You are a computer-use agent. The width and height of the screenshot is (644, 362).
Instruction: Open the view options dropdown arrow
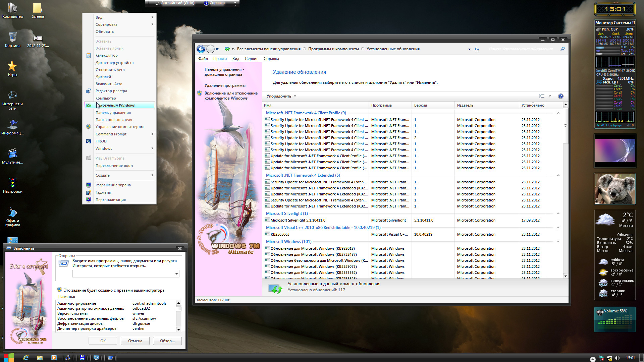(550, 96)
